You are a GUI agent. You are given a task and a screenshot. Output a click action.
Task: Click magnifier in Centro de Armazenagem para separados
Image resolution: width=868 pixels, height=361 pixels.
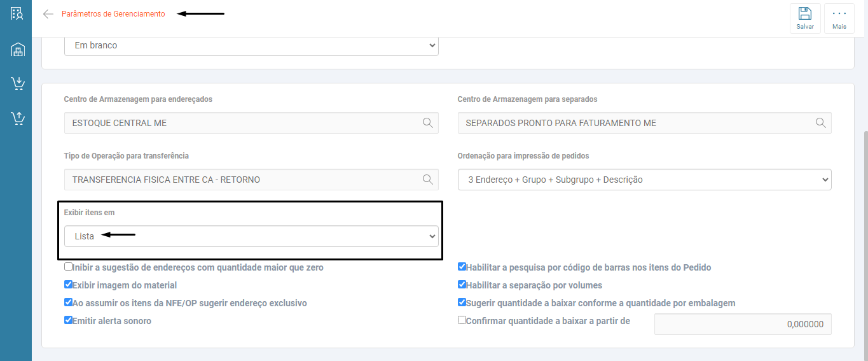tap(821, 123)
